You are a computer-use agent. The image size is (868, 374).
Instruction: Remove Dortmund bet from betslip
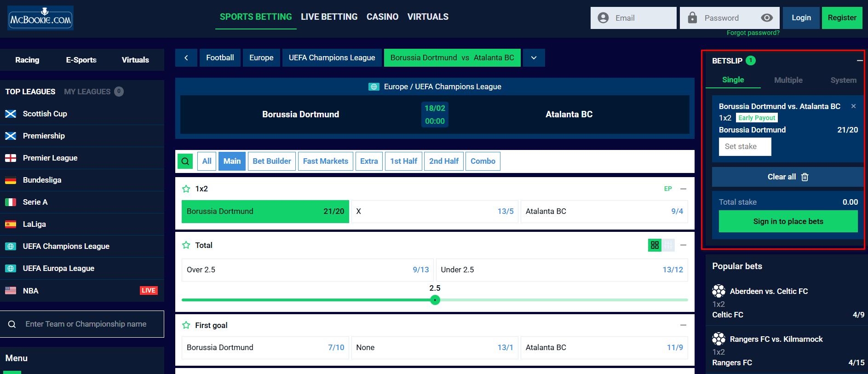click(x=854, y=106)
